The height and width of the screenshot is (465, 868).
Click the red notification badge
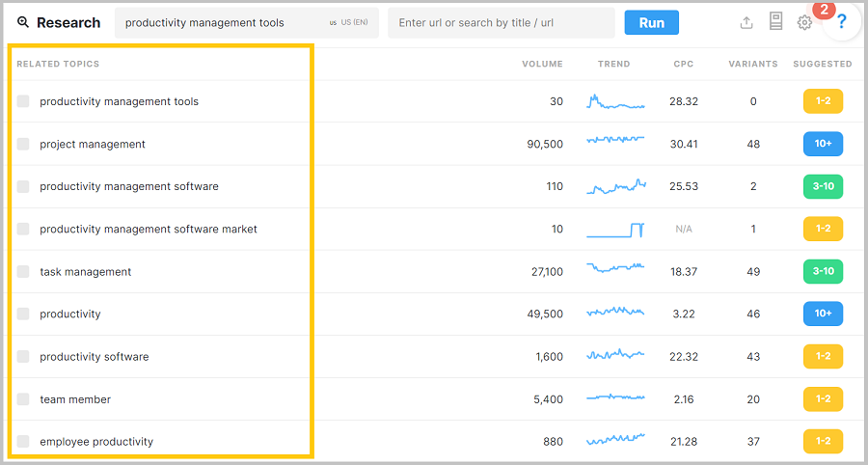click(825, 10)
